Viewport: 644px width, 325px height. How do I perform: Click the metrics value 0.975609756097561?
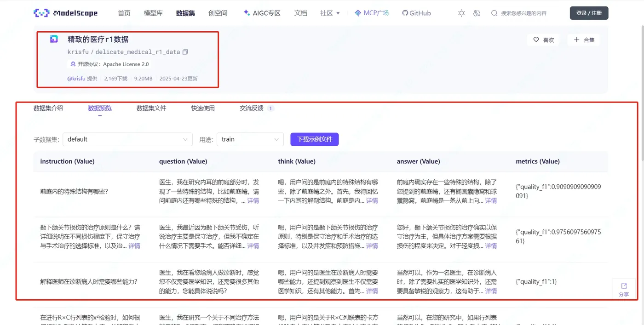tap(558, 236)
